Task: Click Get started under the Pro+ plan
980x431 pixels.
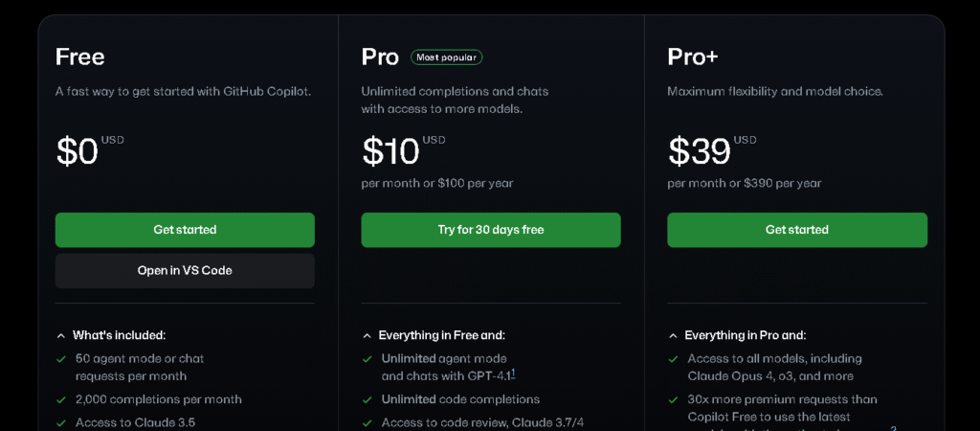Action: (797, 230)
